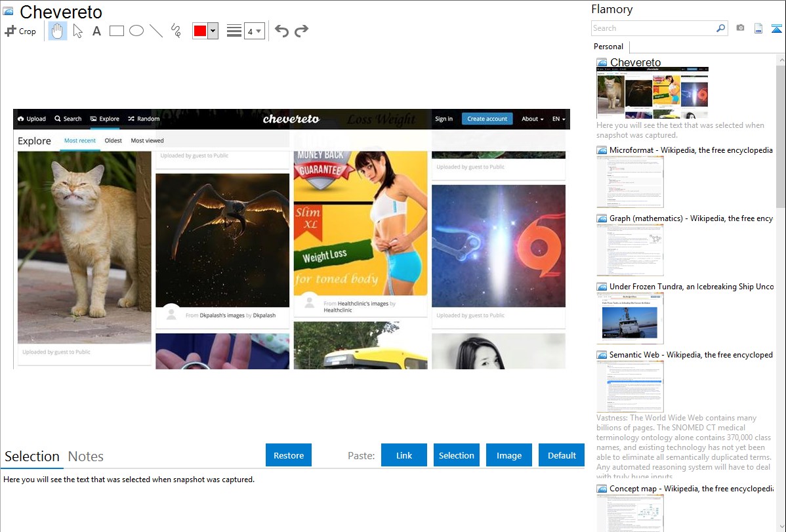Paste as Selection
This screenshot has height=532, width=786.
tap(457, 455)
